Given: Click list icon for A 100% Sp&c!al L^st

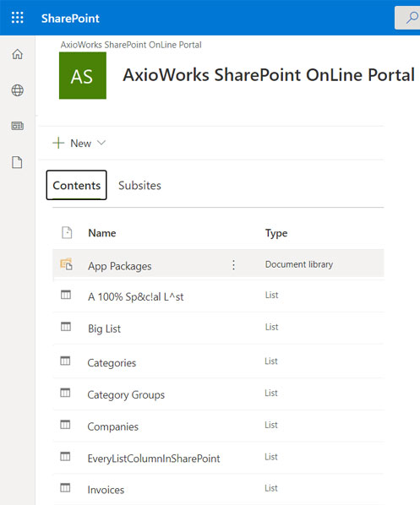Looking at the screenshot, I should pos(66,295).
